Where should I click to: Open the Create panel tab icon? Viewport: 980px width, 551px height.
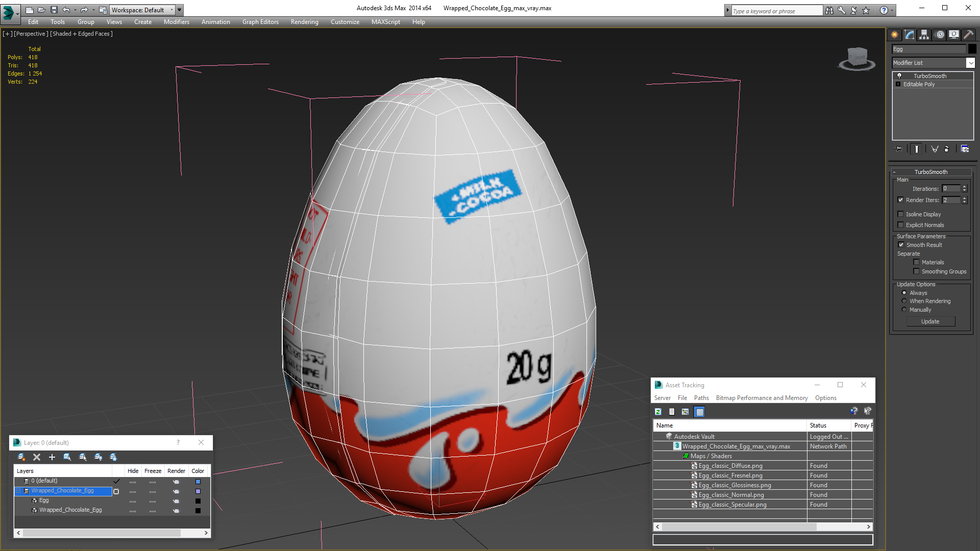tap(895, 35)
